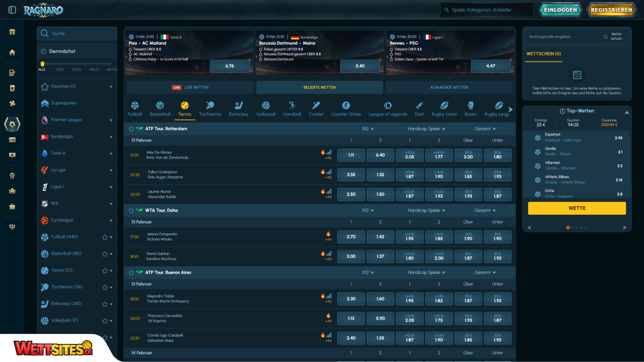
Task: Switch to Kommende Wetten tab
Action: [449, 87]
